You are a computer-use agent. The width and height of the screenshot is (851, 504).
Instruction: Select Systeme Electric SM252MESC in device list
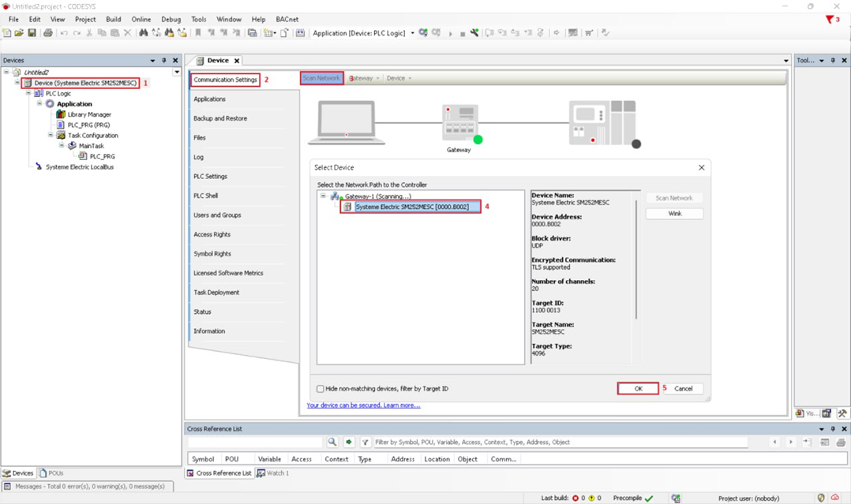411,207
